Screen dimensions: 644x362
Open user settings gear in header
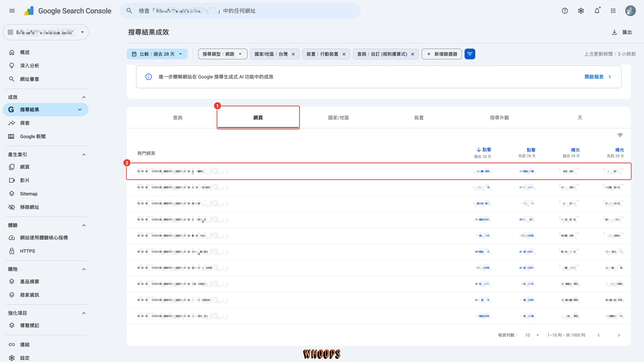coord(581,11)
